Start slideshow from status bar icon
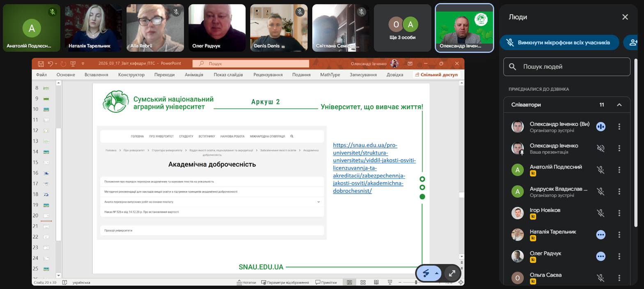The height and width of the screenshot is (289, 644). (390, 282)
